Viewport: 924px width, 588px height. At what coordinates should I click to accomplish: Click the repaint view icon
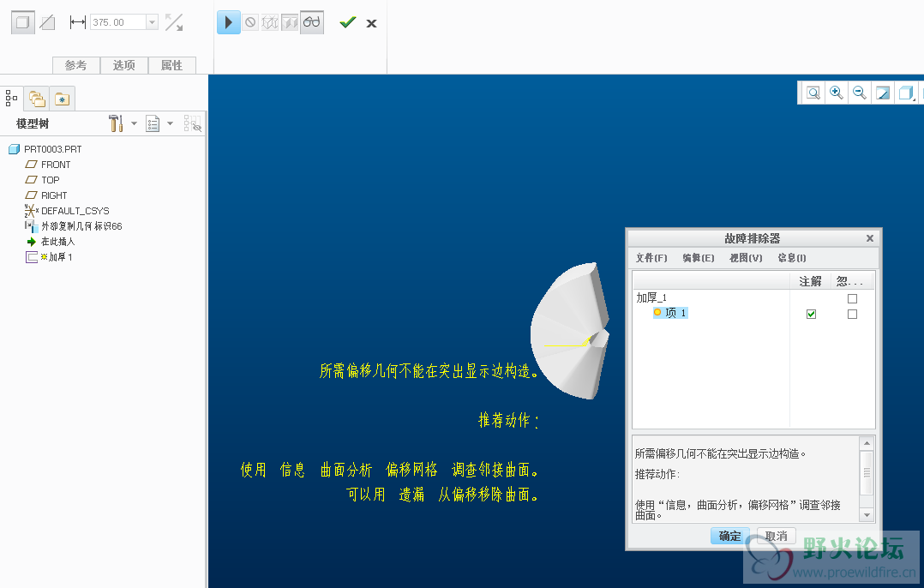pyautogui.click(x=883, y=93)
